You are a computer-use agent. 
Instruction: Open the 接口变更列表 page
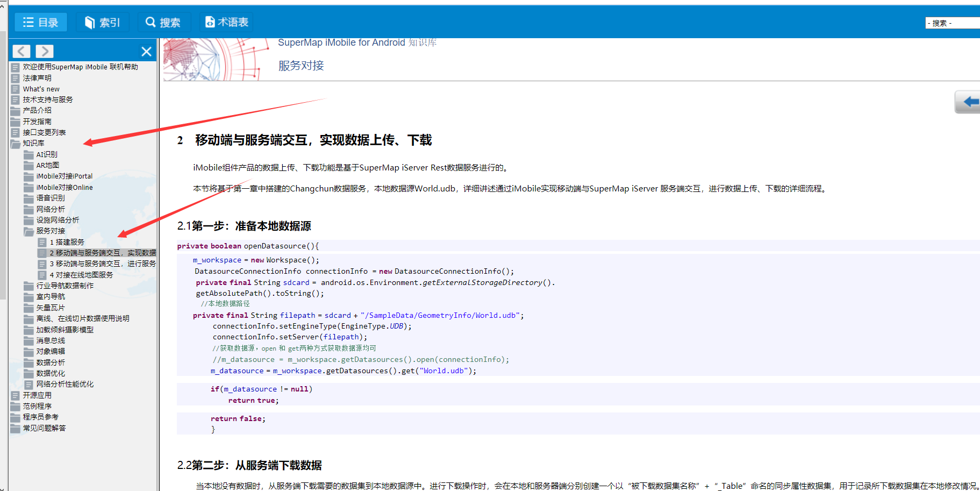tap(44, 132)
